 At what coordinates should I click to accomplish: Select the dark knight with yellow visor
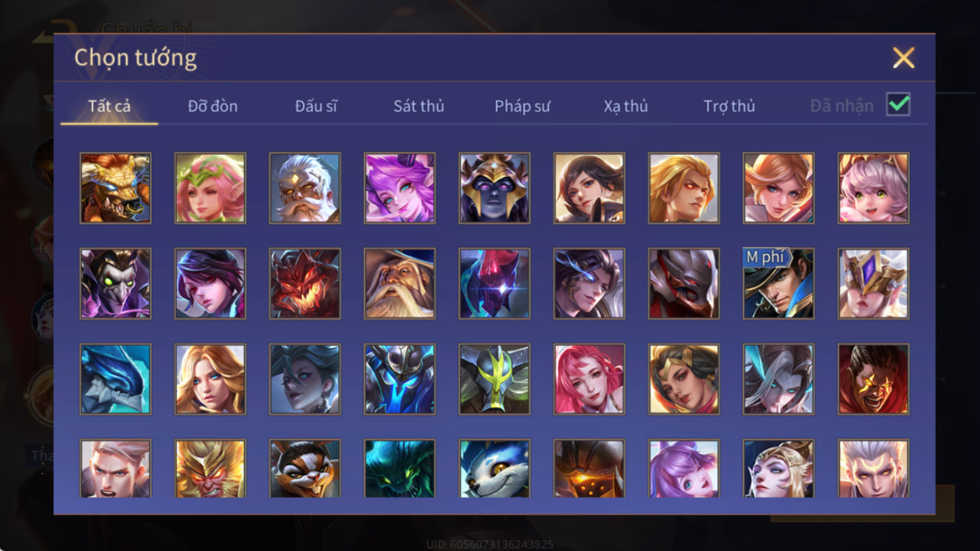[x=495, y=379]
